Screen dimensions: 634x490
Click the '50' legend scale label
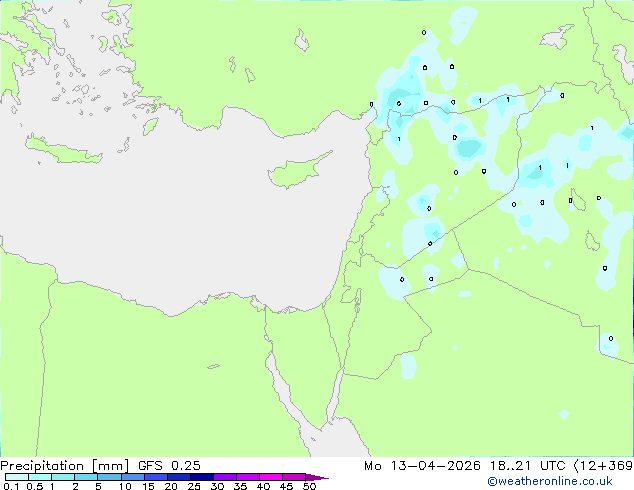tap(309, 486)
